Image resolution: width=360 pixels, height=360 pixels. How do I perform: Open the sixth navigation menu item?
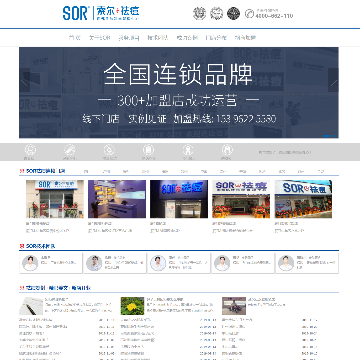click(x=216, y=38)
